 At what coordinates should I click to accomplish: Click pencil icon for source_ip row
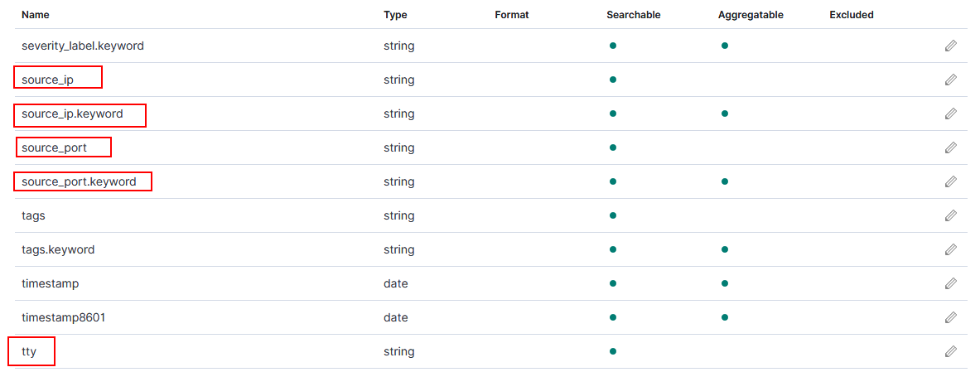[x=950, y=80]
